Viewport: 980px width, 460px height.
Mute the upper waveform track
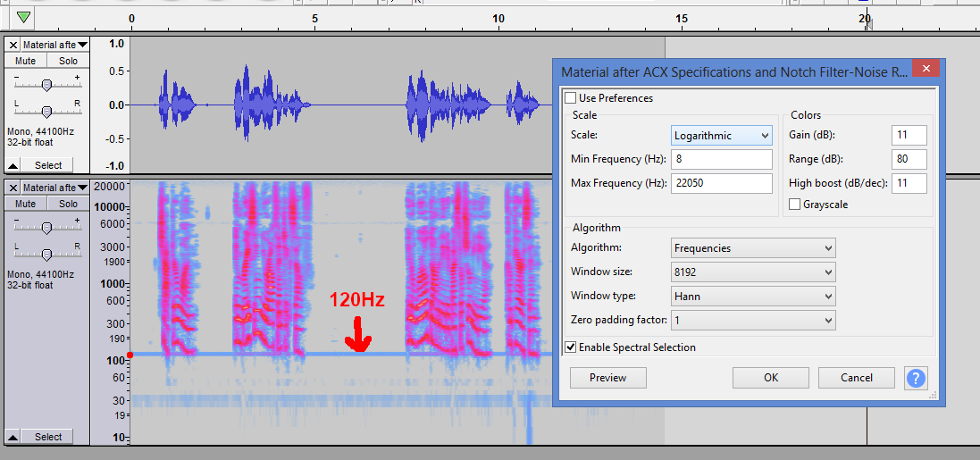coord(25,61)
